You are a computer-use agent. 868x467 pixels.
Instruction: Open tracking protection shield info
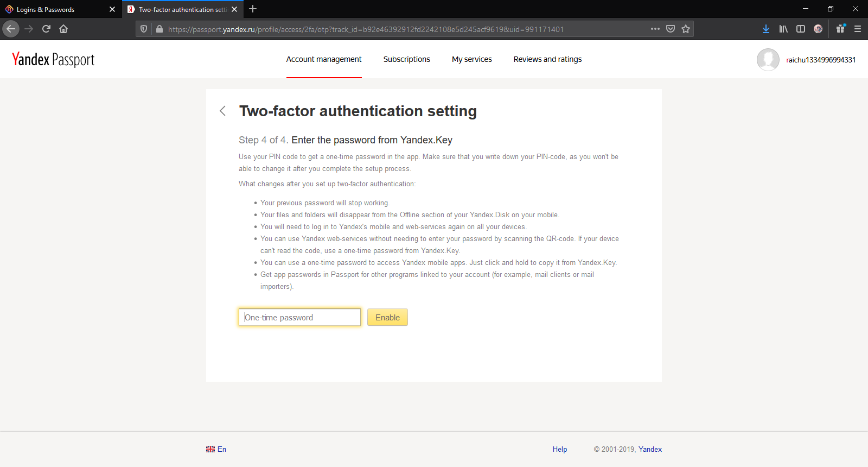pos(144,29)
